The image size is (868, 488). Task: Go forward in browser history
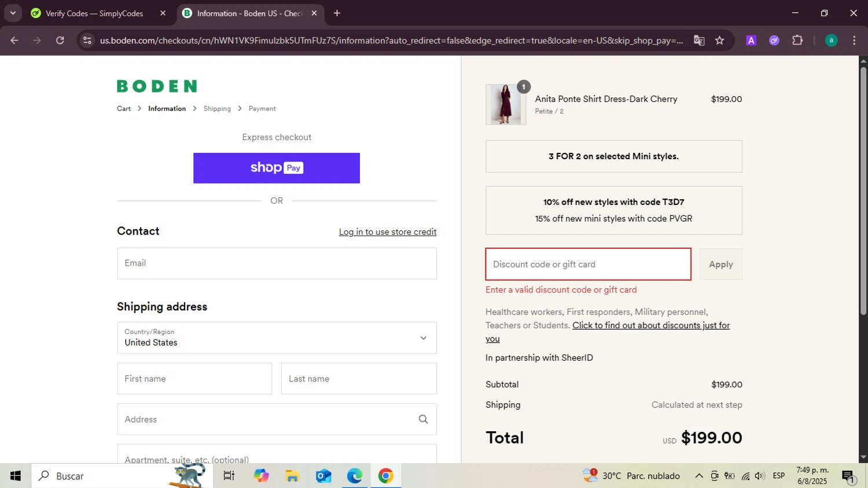(37, 41)
